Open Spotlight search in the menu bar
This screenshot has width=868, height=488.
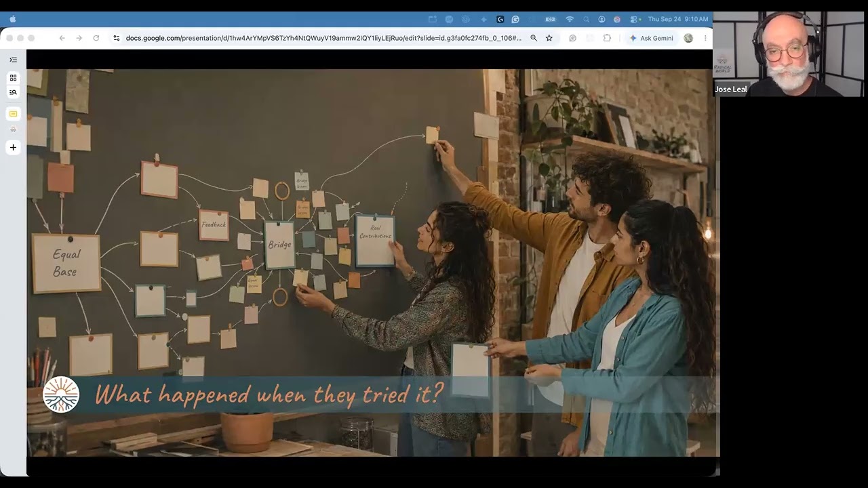(x=586, y=19)
